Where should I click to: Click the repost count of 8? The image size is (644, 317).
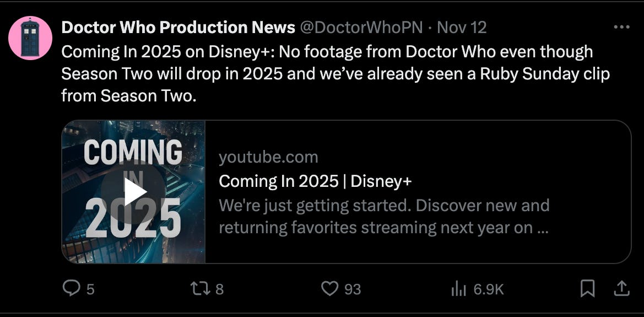tap(220, 289)
